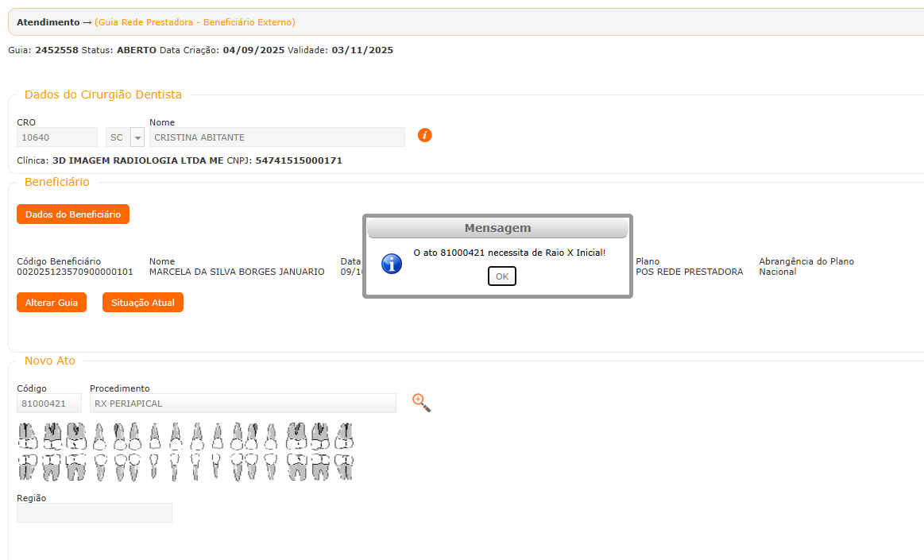Select lower tooth 46 in the odontogram
This screenshot has width=924, height=560.
click(x=76, y=467)
